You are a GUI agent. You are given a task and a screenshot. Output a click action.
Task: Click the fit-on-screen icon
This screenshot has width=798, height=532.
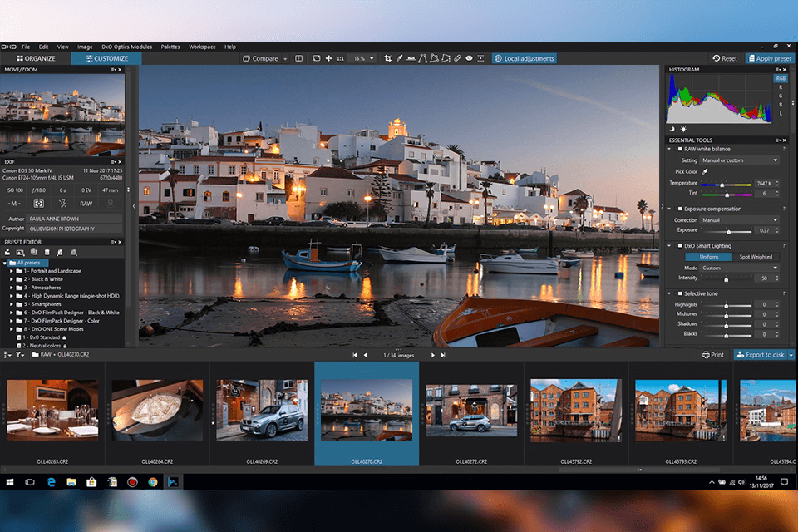coord(317,58)
